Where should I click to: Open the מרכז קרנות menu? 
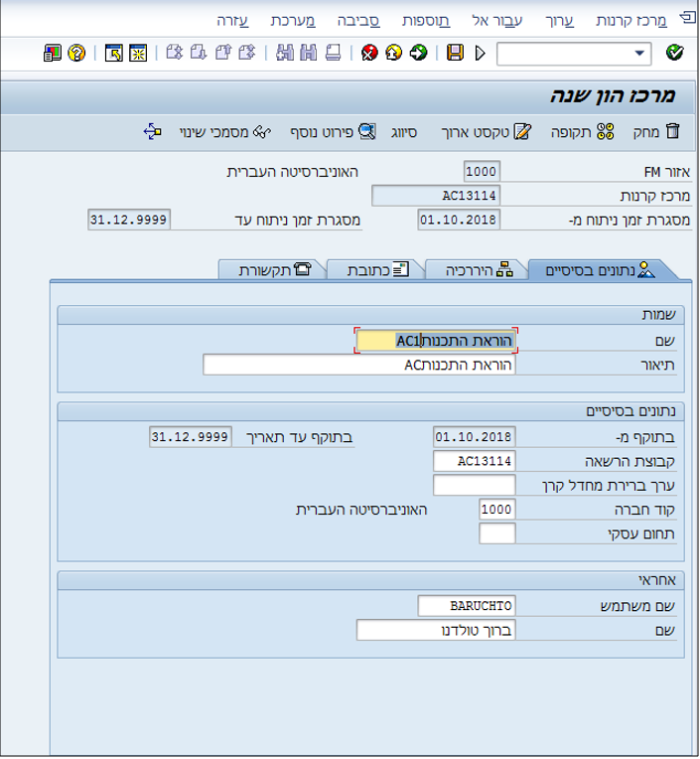[x=631, y=21]
